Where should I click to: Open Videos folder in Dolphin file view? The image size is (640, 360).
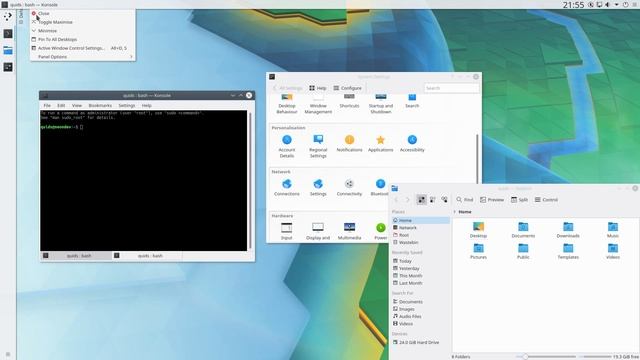click(x=613, y=251)
